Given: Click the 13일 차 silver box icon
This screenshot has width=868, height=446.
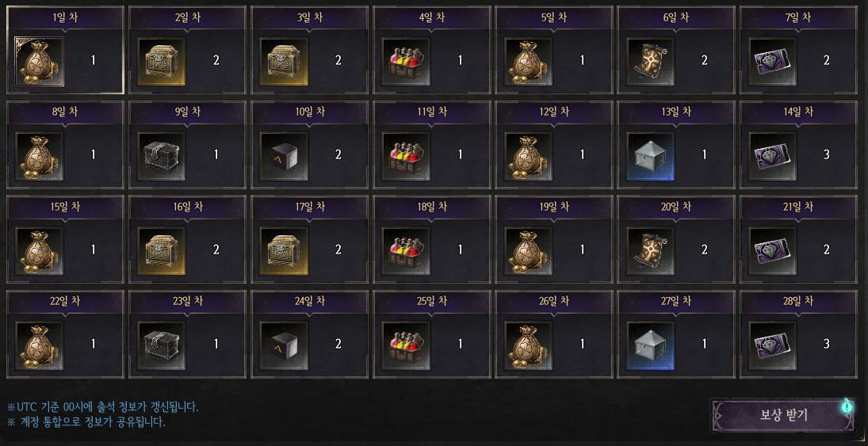Looking at the screenshot, I should (x=651, y=156).
